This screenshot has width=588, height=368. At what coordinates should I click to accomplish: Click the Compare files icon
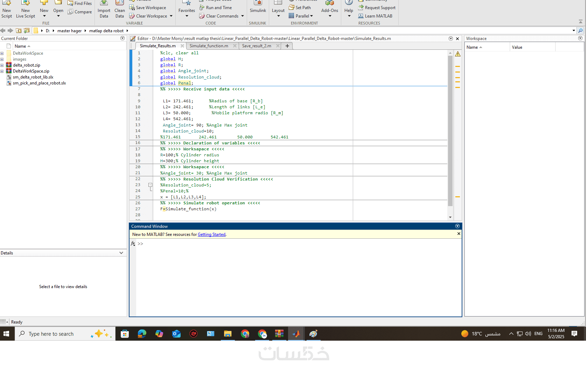tap(70, 12)
